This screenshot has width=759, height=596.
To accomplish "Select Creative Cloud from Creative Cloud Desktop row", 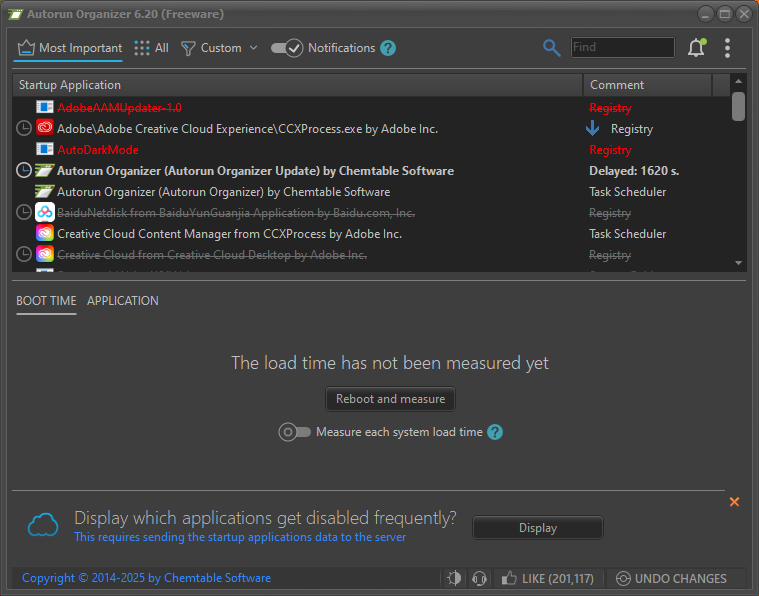I will click(372, 255).
